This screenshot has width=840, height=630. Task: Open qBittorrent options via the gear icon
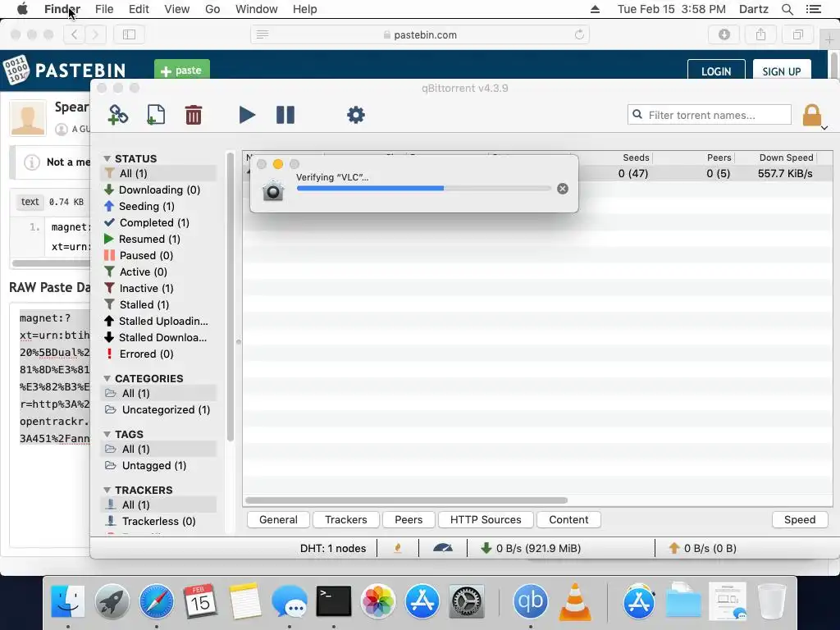[356, 115]
